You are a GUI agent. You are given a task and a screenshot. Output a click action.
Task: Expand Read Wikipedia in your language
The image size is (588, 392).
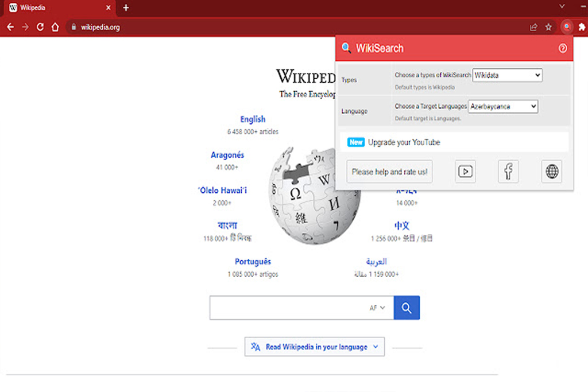pyautogui.click(x=315, y=347)
